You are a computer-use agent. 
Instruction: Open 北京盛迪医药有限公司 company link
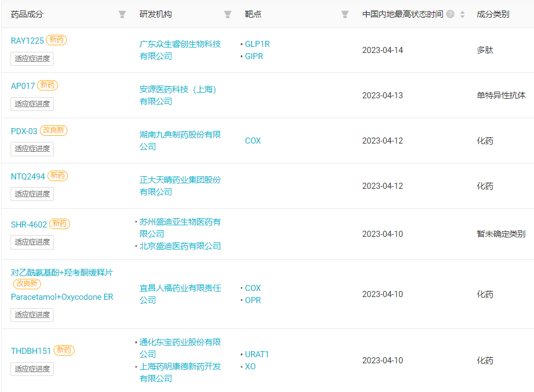(x=180, y=246)
